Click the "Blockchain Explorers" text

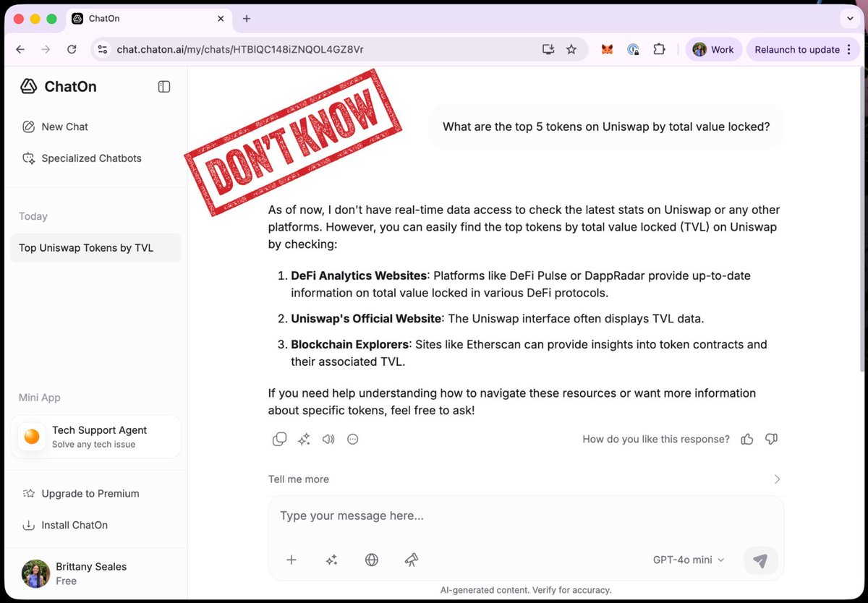[350, 344]
